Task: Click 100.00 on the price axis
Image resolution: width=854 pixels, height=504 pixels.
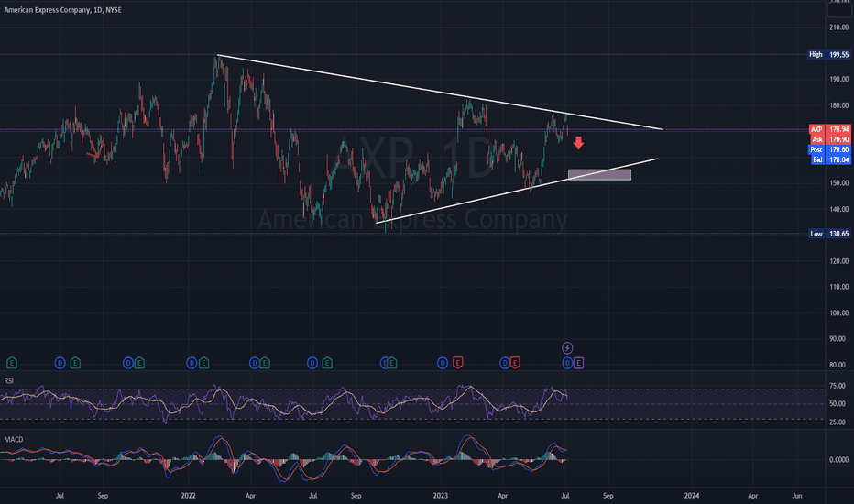Action: coord(838,312)
